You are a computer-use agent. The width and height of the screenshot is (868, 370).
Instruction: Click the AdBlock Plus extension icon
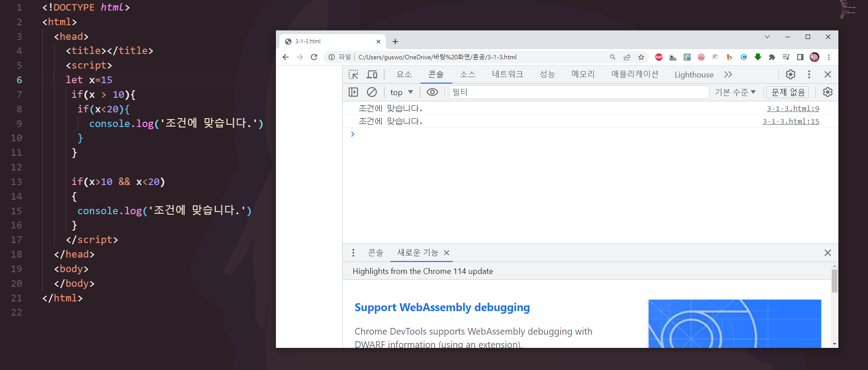pos(659,57)
